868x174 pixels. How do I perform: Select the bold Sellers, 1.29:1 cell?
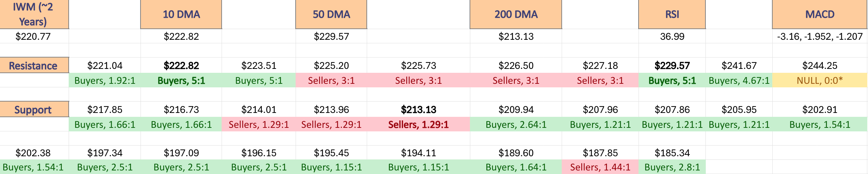click(418, 124)
